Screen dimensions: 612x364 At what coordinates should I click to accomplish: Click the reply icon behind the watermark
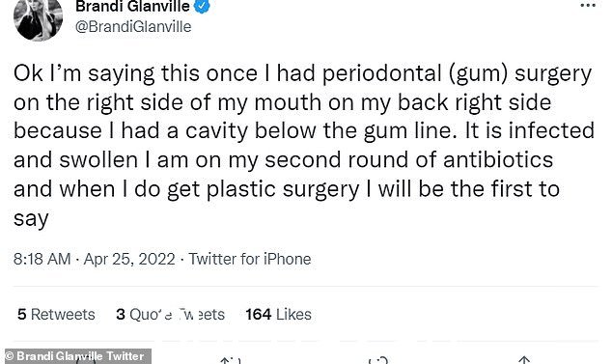pyautogui.click(x=85, y=360)
